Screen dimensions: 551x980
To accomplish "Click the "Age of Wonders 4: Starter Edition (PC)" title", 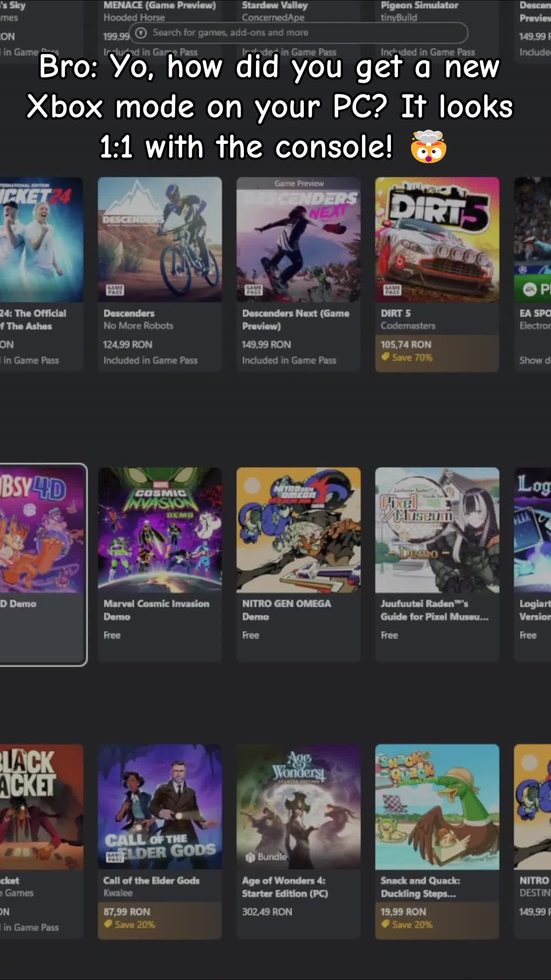I will pos(285,887).
